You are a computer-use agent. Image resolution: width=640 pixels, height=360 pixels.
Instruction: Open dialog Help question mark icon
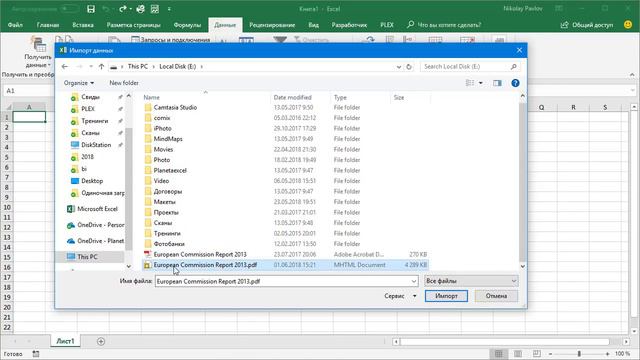(515, 83)
